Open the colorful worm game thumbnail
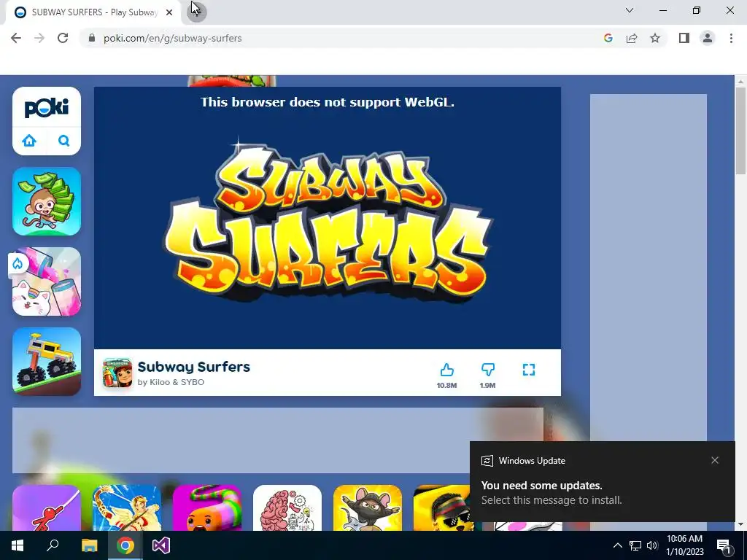Viewport: 747px width, 560px height. [206, 507]
